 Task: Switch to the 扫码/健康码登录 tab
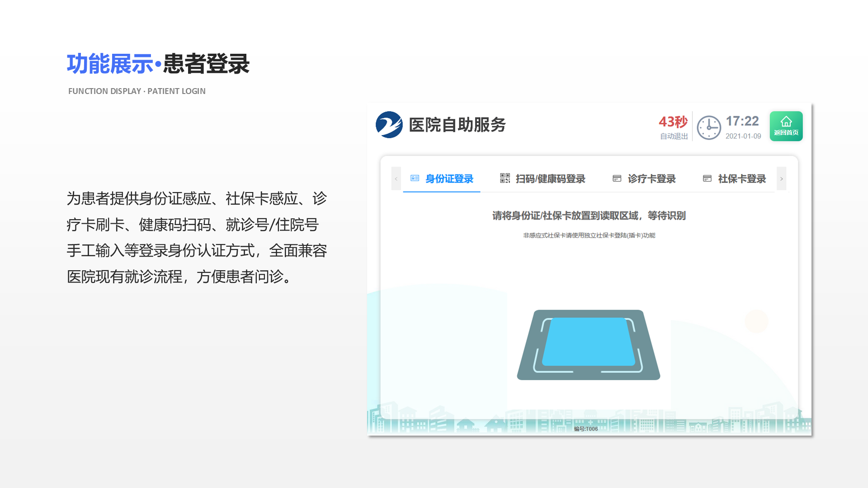[551, 178]
